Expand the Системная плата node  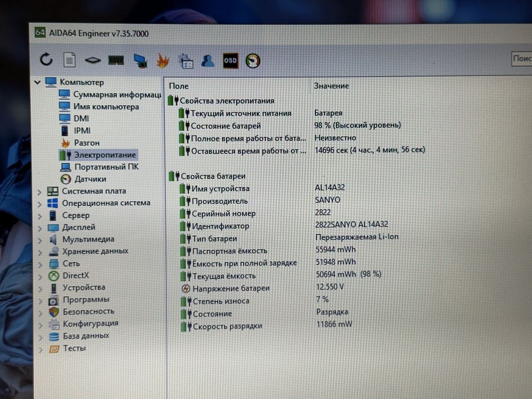[39, 192]
